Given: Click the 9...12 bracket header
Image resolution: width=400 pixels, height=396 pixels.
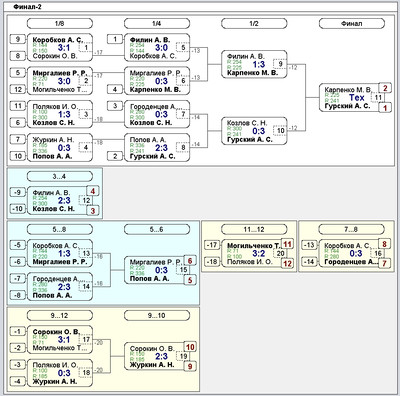Looking at the screenshot, I should coord(59,315).
